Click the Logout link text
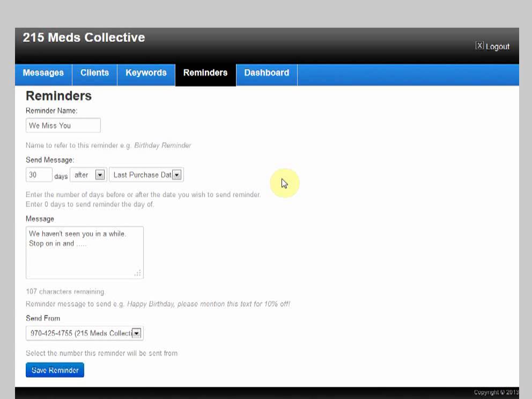 [x=498, y=47]
